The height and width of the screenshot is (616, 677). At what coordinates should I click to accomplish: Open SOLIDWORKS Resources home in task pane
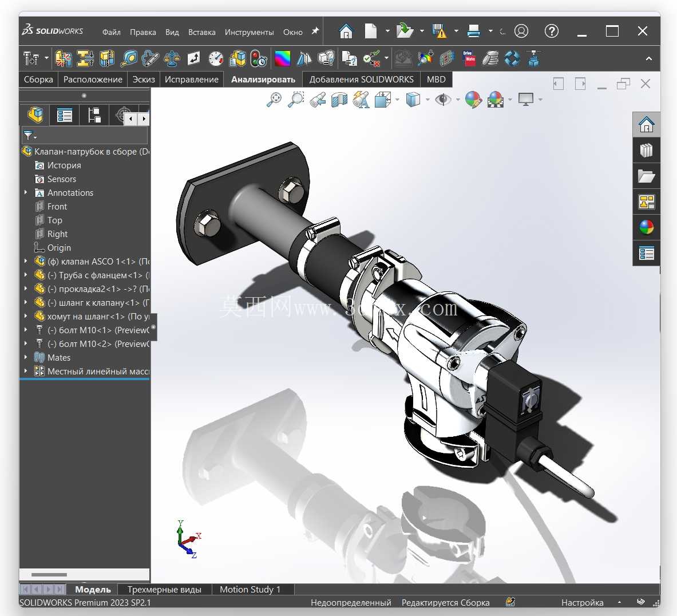[646, 125]
